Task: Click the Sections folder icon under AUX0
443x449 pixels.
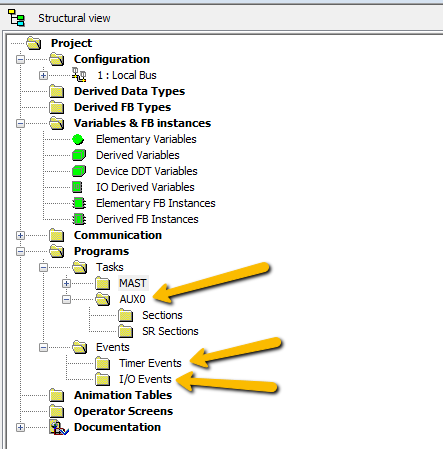Action: [125, 315]
